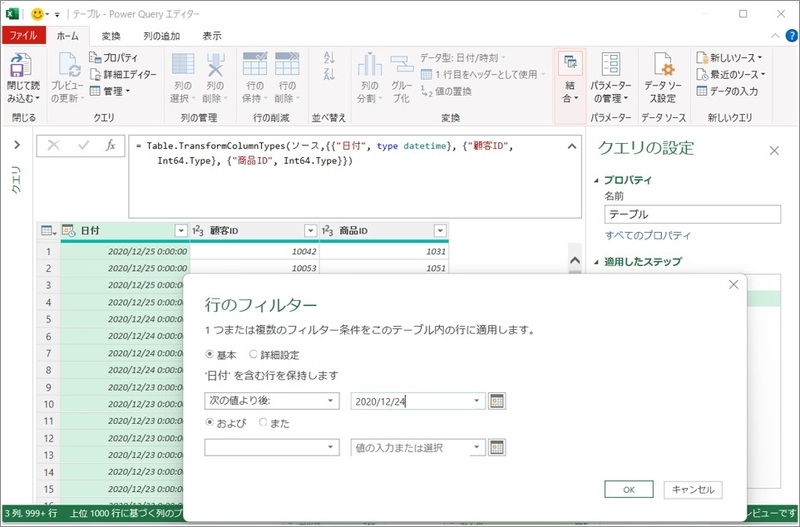Open calendar picker for first date value
The image size is (800, 527).
496,401
